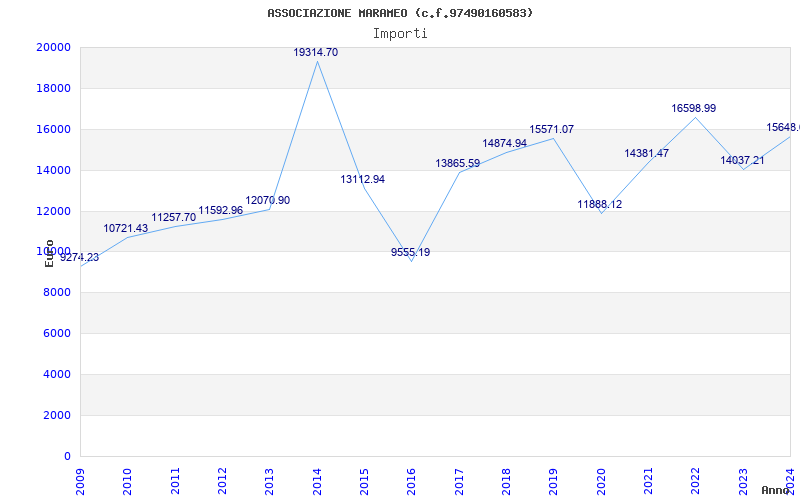This screenshot has width=800, height=500.
Task: Click the x-axis year 2016
Action: coord(412,481)
